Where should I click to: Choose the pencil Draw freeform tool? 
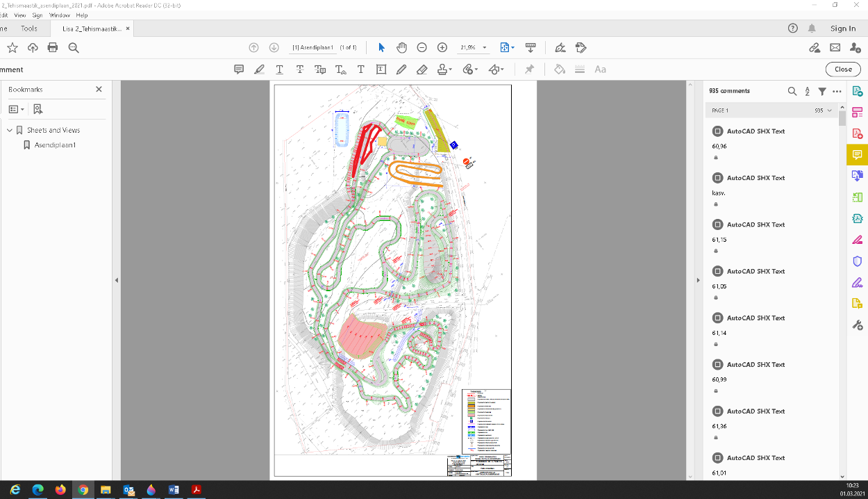click(401, 69)
